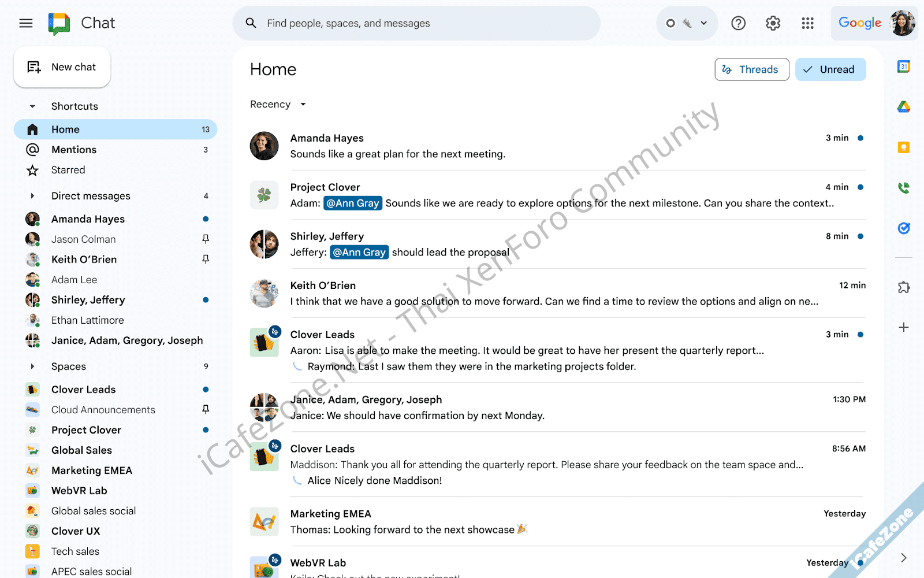
Task: Open the status availability dropdown
Action: 687,23
